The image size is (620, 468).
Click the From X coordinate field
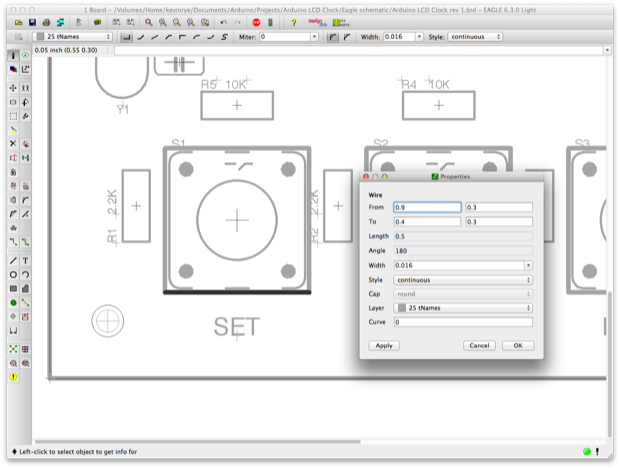[427, 208]
